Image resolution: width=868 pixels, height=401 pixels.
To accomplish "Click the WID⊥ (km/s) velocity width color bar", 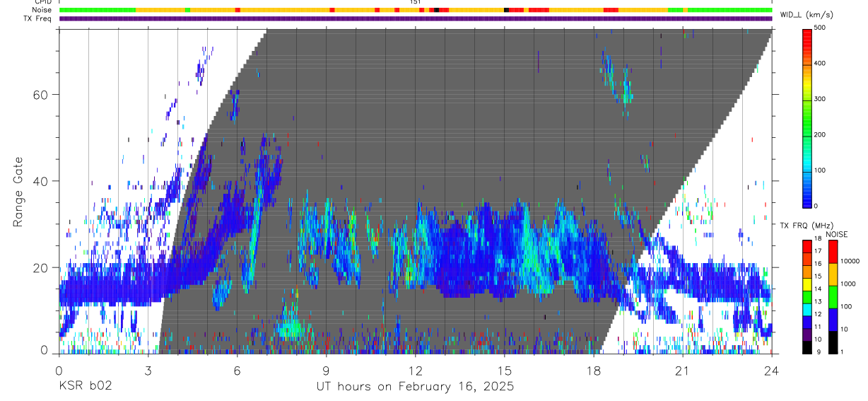I will 807,117.
